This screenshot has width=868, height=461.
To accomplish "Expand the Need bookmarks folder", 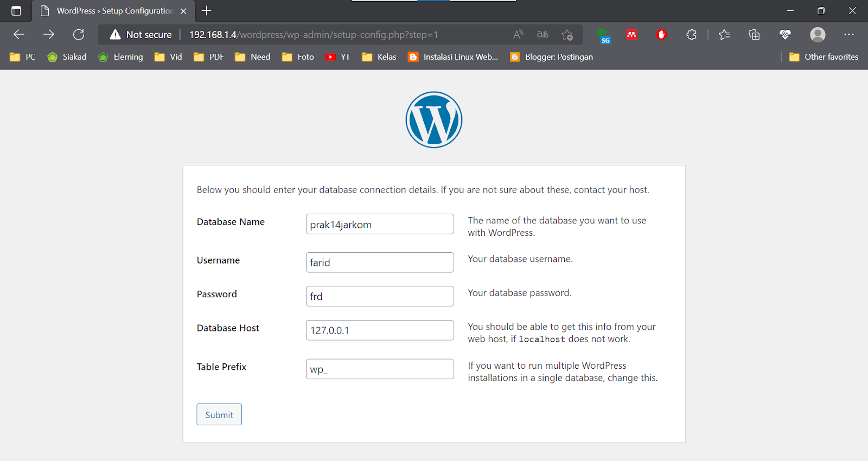I will (x=253, y=57).
